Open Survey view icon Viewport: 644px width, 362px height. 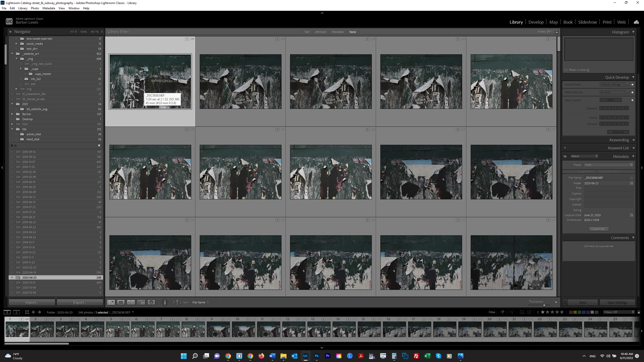pyautogui.click(x=141, y=302)
